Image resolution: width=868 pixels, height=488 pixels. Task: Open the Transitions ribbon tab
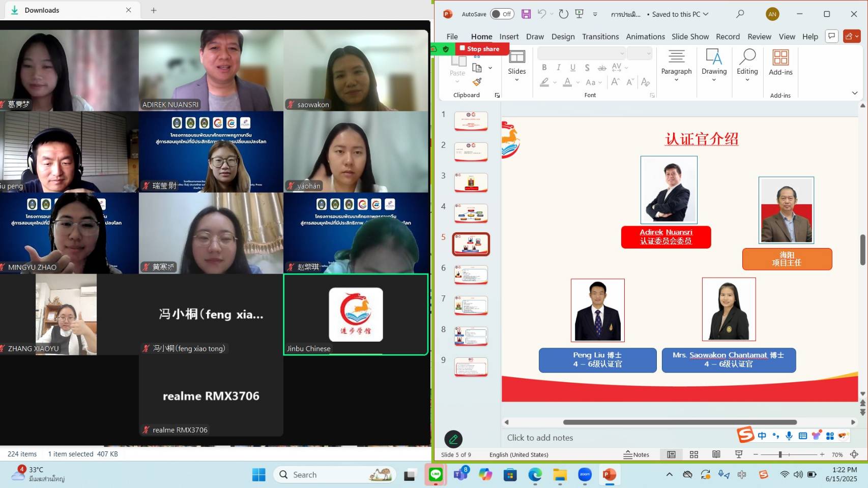[x=600, y=37]
